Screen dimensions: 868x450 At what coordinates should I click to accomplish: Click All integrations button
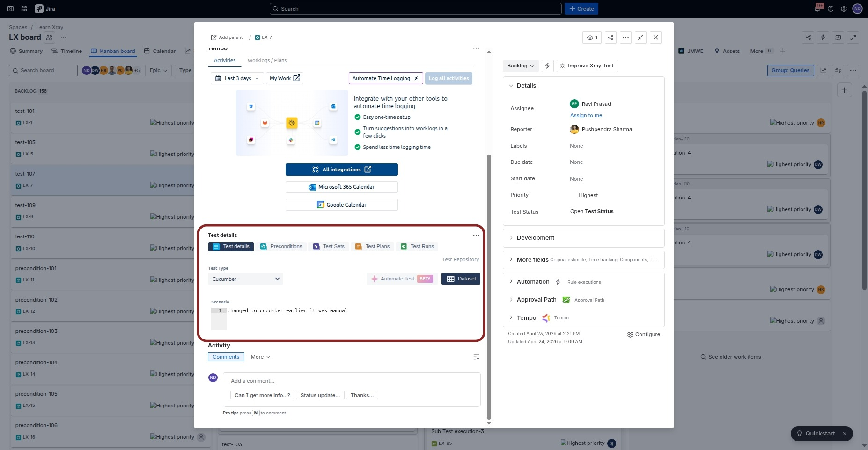(342, 170)
